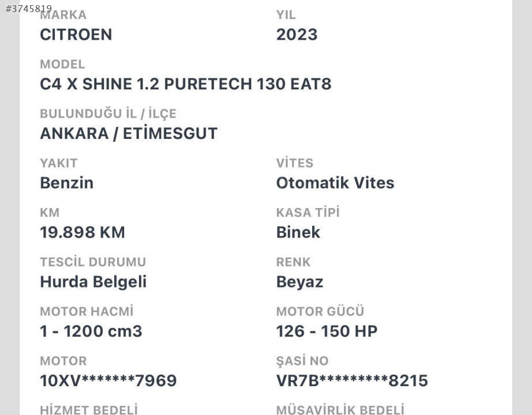Select the C4 X SHINE model text
Screen dimensions: 532x415
click(186, 84)
